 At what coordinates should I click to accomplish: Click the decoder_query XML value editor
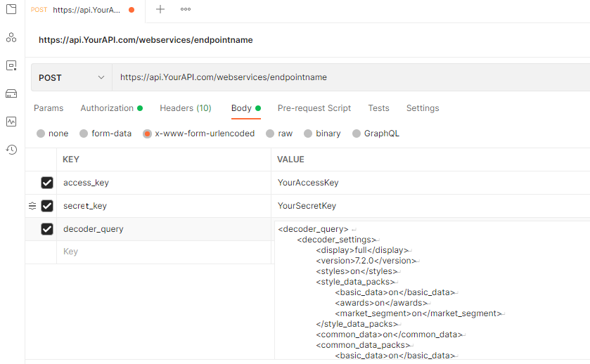pyautogui.click(x=432, y=290)
